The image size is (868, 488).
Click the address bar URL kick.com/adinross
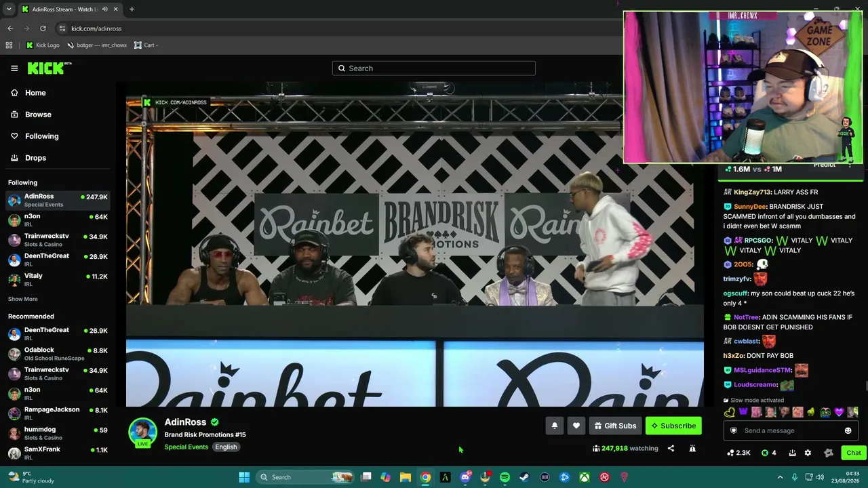click(96, 28)
